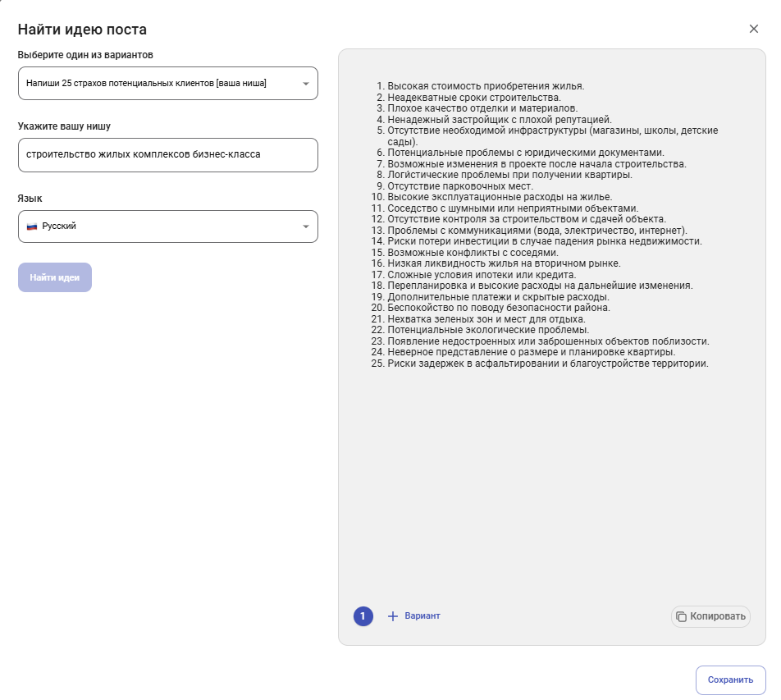Add a new variant via the "Вариант" link
Screen dimensions: 781x700
pos(422,616)
